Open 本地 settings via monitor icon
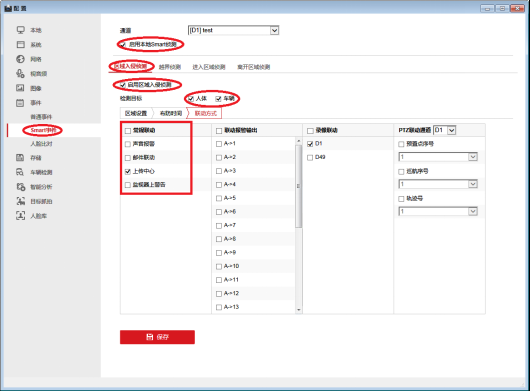Image resolution: width=530 pixels, height=391 pixels. (x=21, y=30)
